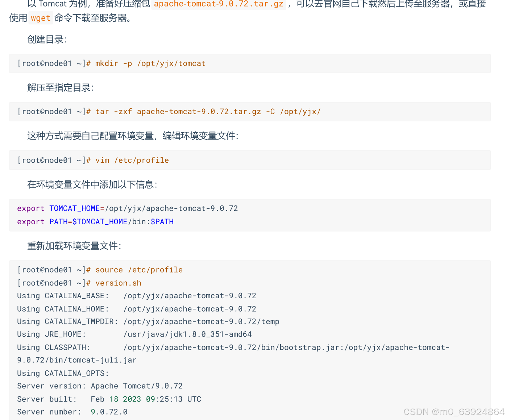Click the export TOMCAT_HOME line
Screen dimensions: 506x420
point(128,208)
